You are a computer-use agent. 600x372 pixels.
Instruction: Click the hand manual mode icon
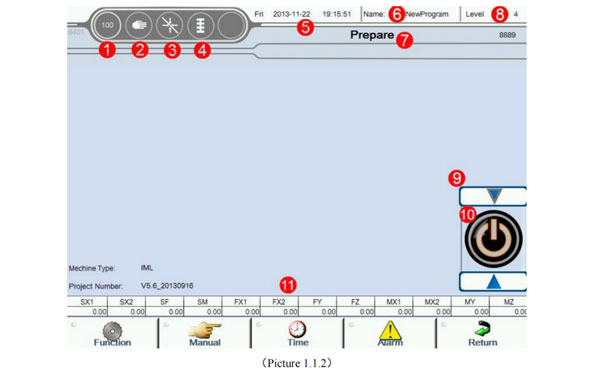[x=139, y=25]
